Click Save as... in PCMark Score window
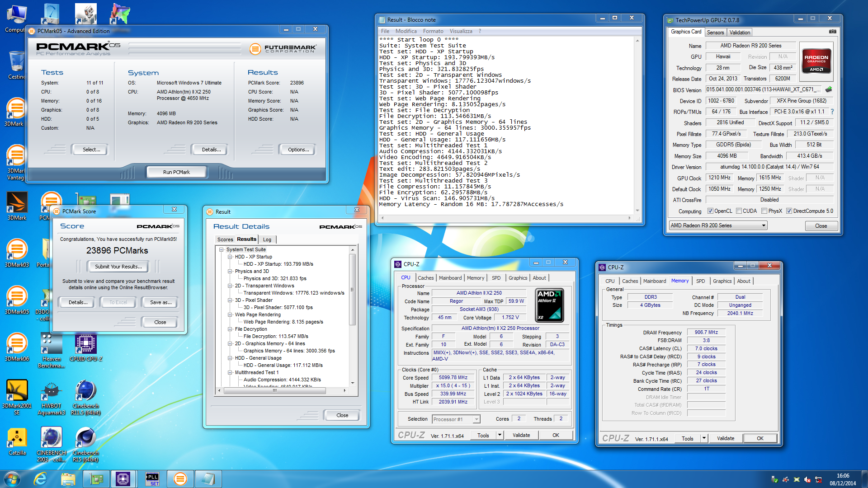This screenshot has width=868, height=488. pyautogui.click(x=160, y=302)
